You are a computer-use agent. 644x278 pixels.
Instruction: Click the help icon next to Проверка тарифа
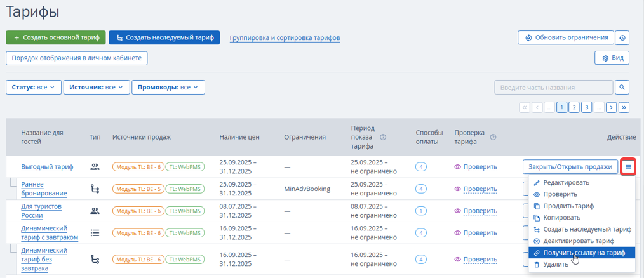pyautogui.click(x=493, y=137)
